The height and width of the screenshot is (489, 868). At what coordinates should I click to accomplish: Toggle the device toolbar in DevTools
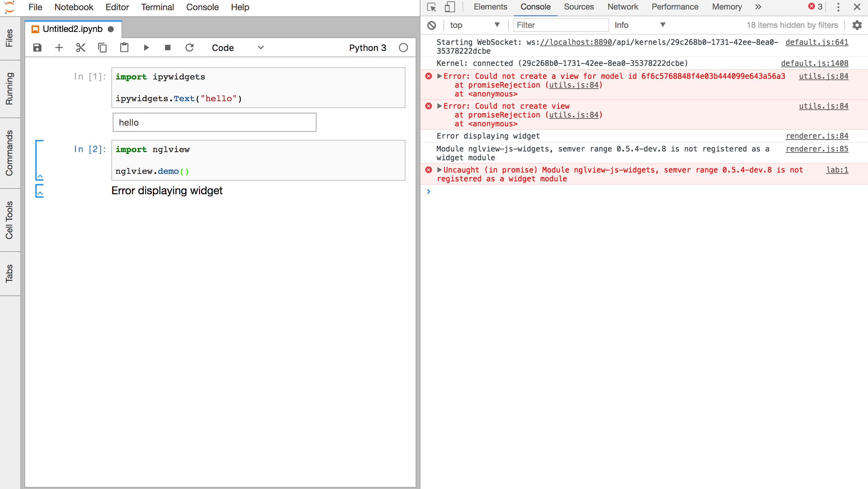[450, 7]
